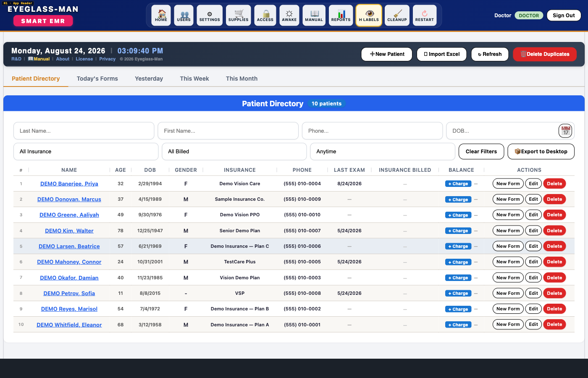Click the DOCTOR role badge
This screenshot has height=378, width=588.
click(529, 16)
